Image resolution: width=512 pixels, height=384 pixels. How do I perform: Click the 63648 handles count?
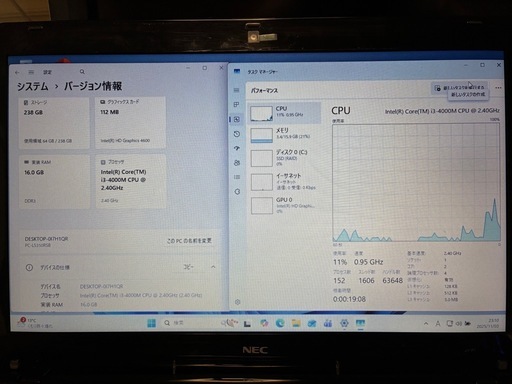(x=392, y=281)
